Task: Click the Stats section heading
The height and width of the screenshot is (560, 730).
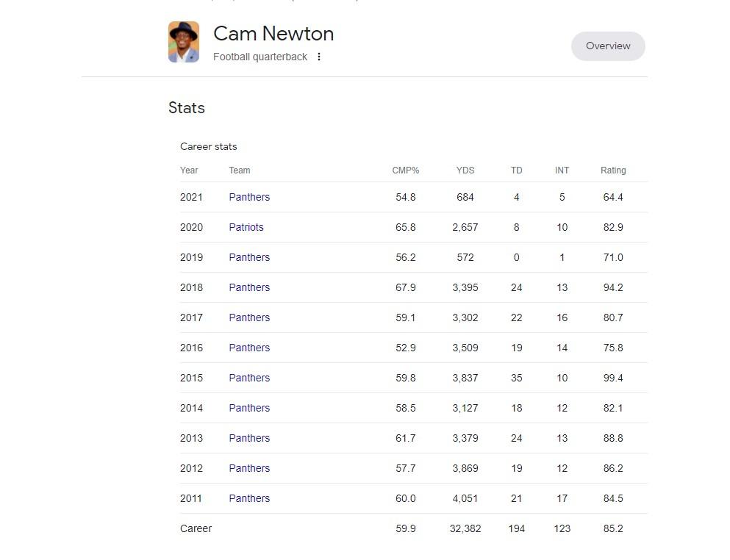Action: click(186, 108)
